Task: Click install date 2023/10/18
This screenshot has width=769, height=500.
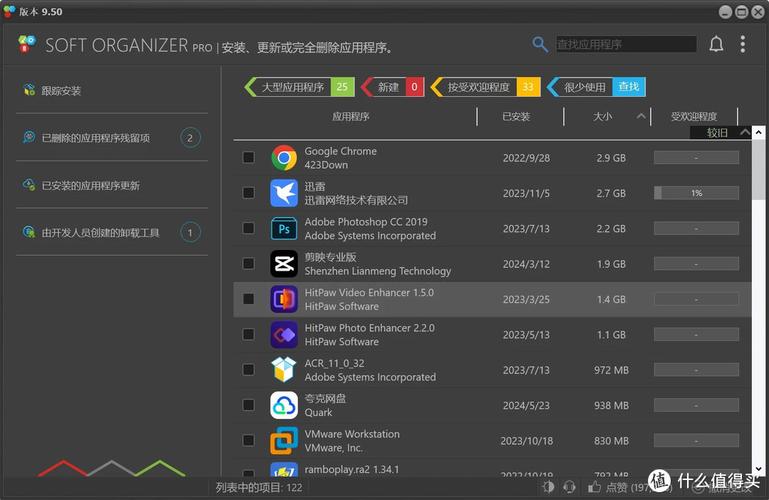Action: (526, 441)
